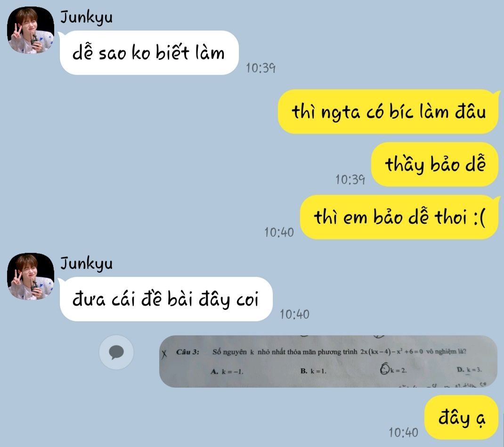Click answer A. k = -1 in the photo
504x447 pixels.
tap(227, 372)
